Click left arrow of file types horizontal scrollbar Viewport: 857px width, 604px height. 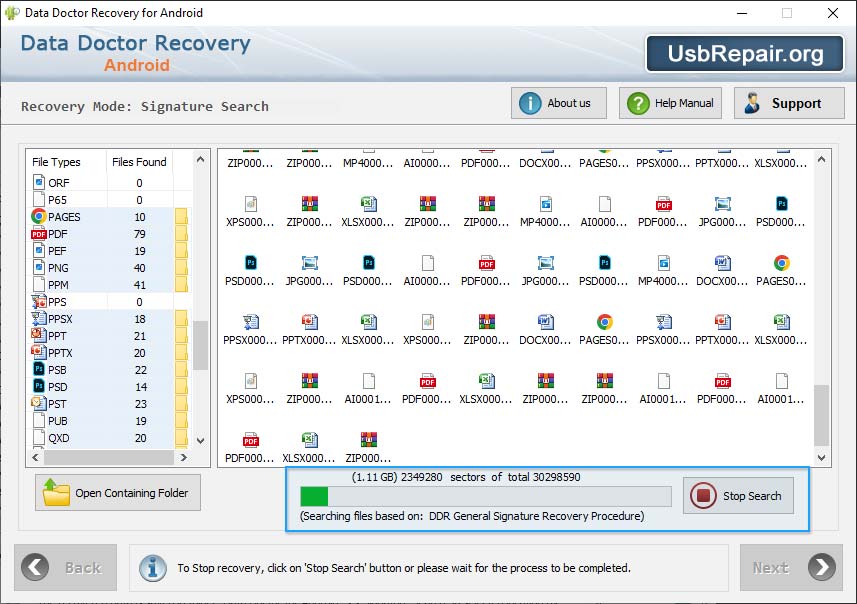click(x=36, y=458)
